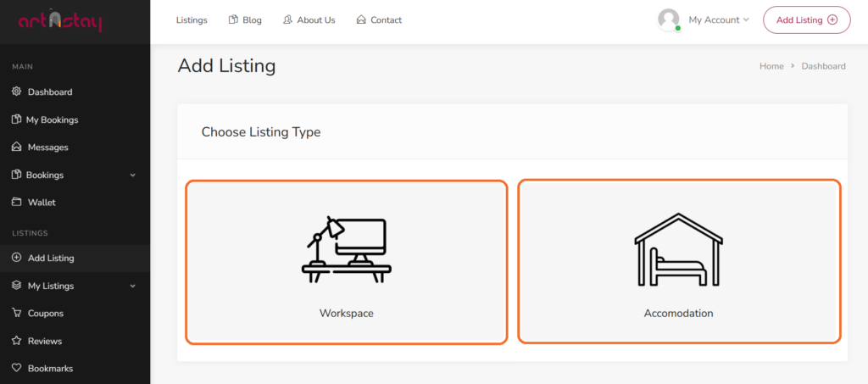The height and width of the screenshot is (384, 868).
Task: Open the My Account dropdown
Action: [x=718, y=19]
